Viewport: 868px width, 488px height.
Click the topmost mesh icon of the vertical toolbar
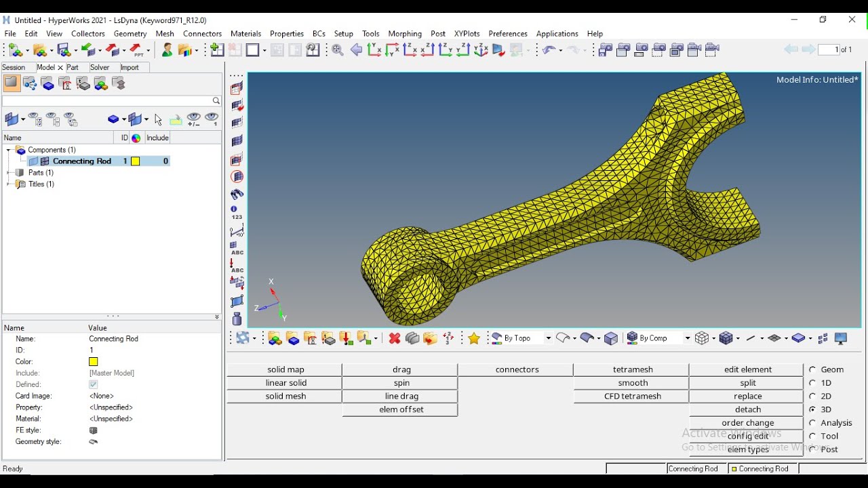237,88
